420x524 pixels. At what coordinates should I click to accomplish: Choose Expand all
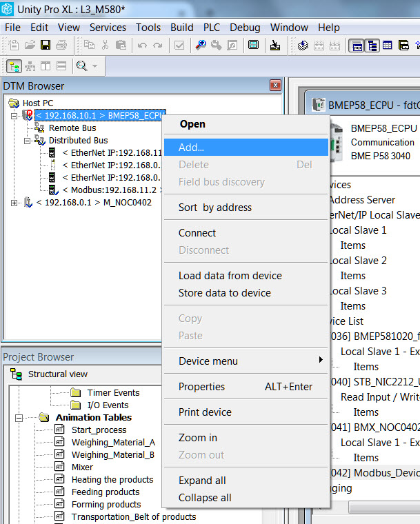(246, 481)
